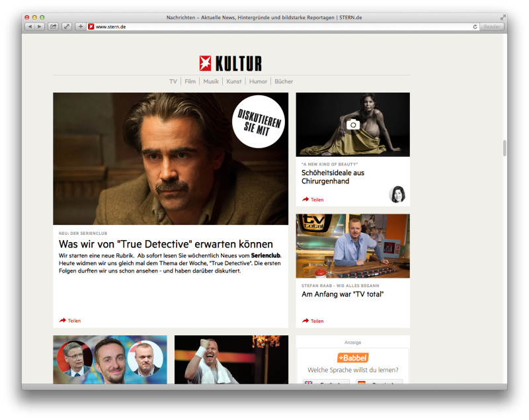Image resolution: width=529 pixels, height=420 pixels.
Task: Click the stern favicon in the address bar
Action: 91,26
